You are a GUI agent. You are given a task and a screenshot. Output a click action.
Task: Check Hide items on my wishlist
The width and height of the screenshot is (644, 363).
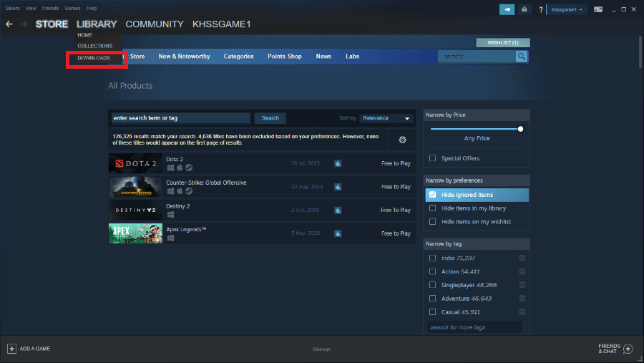click(432, 222)
